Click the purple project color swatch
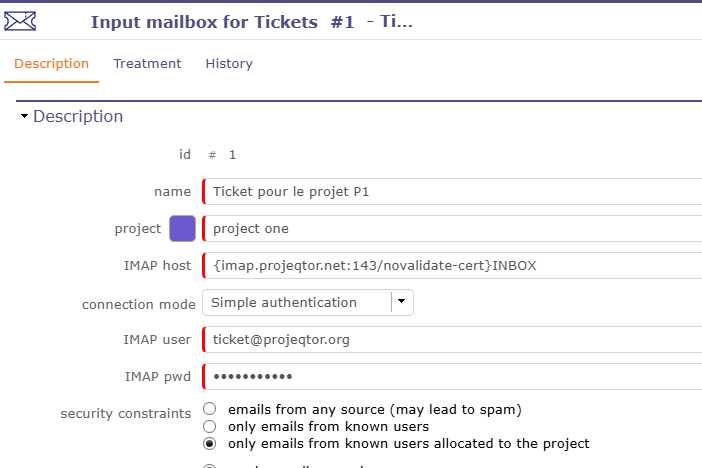Screen dimensions: 702x468 [182, 228]
